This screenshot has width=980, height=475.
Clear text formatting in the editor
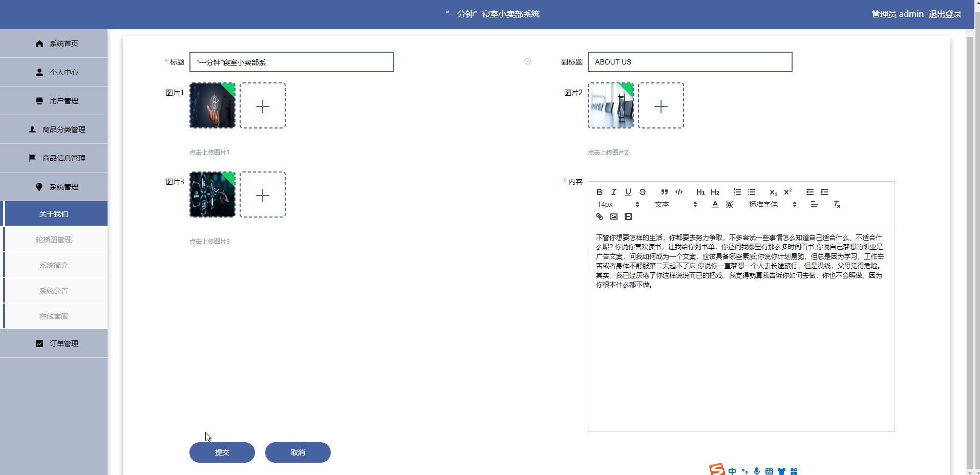click(837, 204)
